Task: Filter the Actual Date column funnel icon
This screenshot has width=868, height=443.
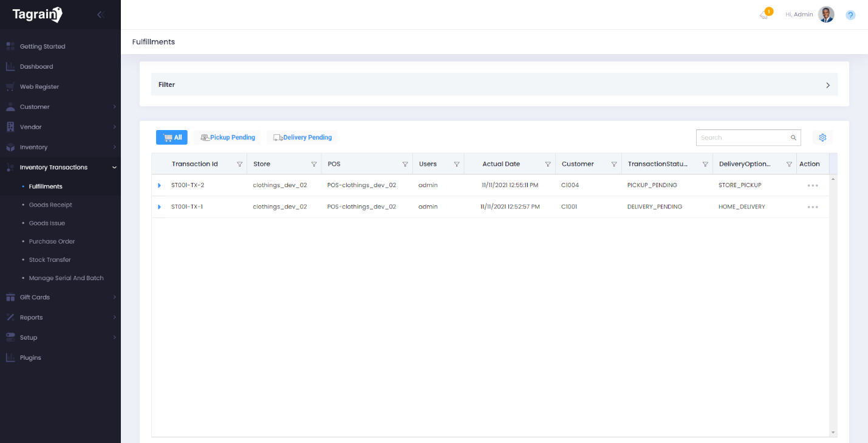Action: pyautogui.click(x=548, y=163)
